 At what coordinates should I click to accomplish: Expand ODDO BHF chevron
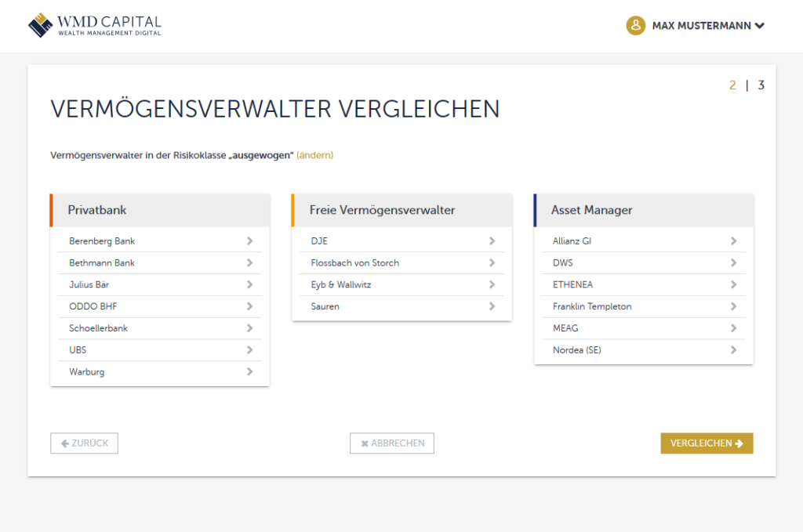(x=249, y=306)
